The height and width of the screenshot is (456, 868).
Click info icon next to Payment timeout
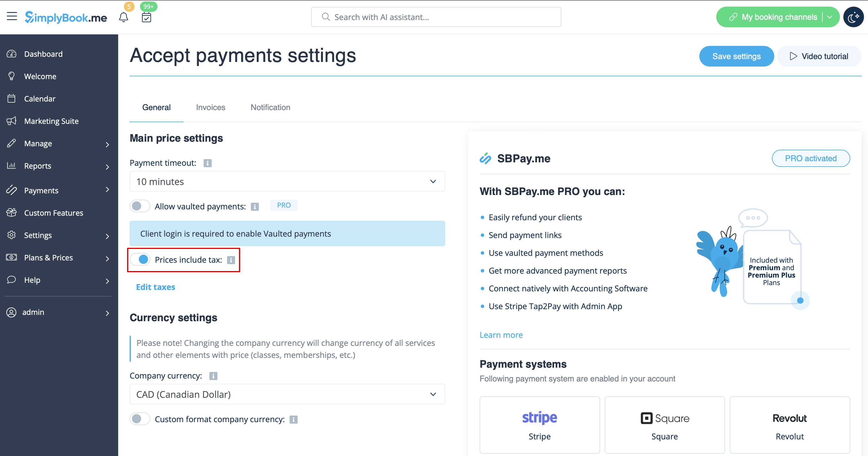point(208,163)
